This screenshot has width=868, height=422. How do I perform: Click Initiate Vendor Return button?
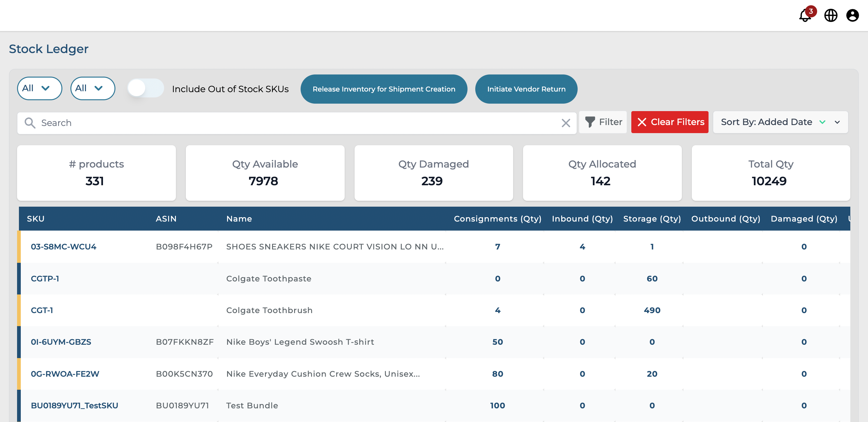526,89
